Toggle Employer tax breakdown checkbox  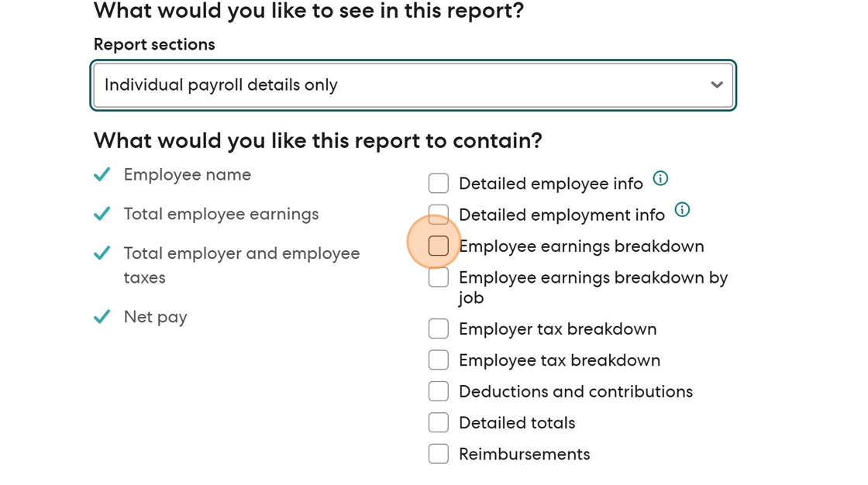pos(439,328)
